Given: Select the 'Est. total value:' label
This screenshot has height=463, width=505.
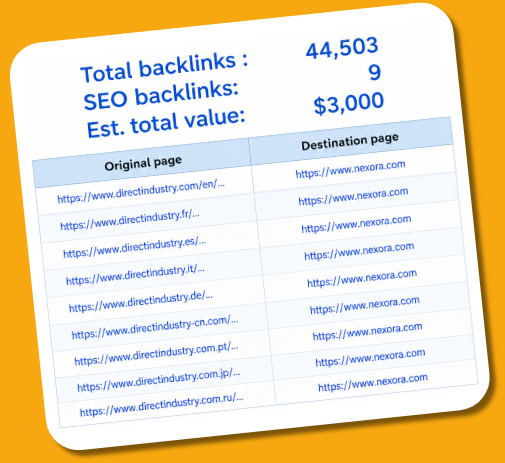Looking at the screenshot, I should tap(166, 123).
